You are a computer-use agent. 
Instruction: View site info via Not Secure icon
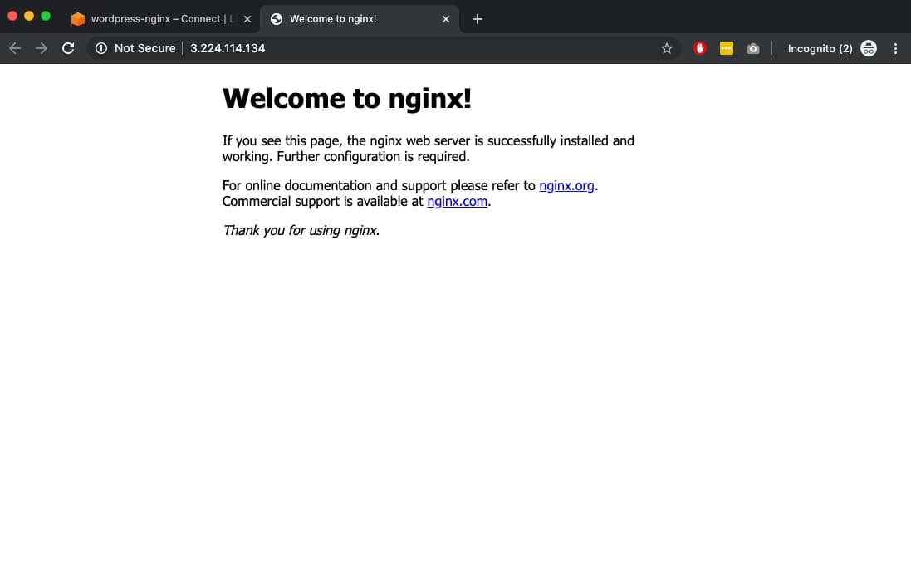click(x=101, y=48)
